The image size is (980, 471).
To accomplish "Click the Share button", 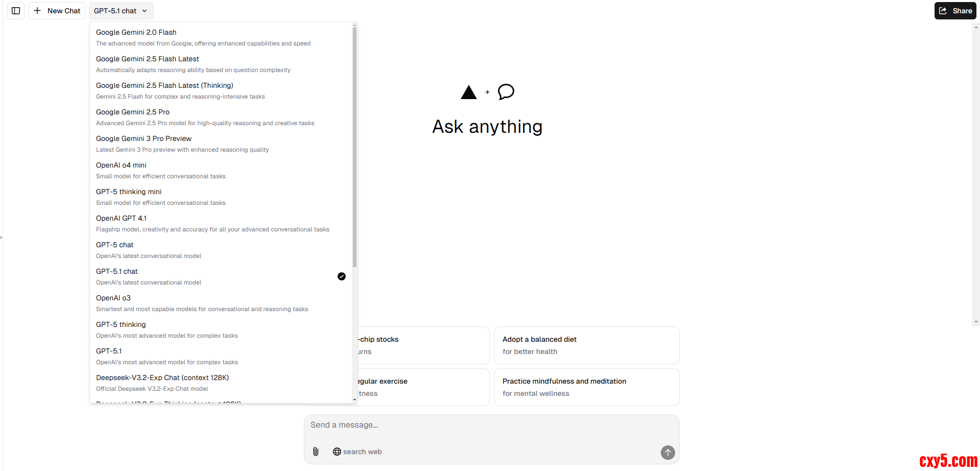I will [955, 11].
